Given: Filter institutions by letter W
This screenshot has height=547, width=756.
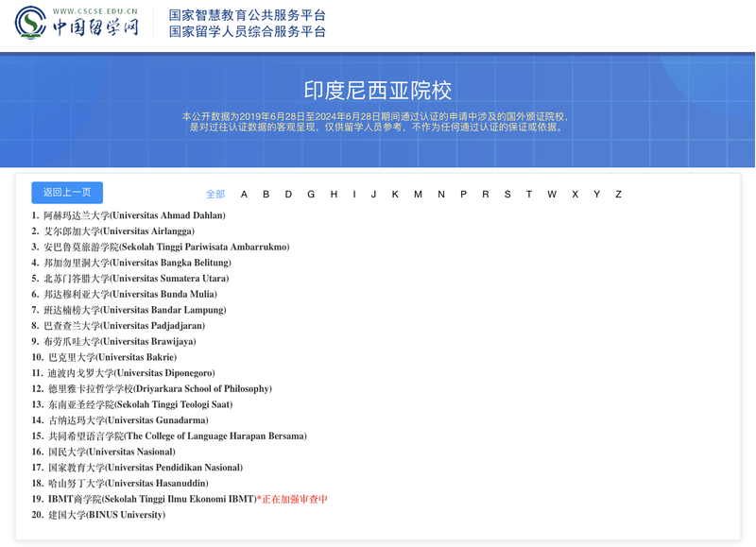Looking at the screenshot, I should coord(552,195).
